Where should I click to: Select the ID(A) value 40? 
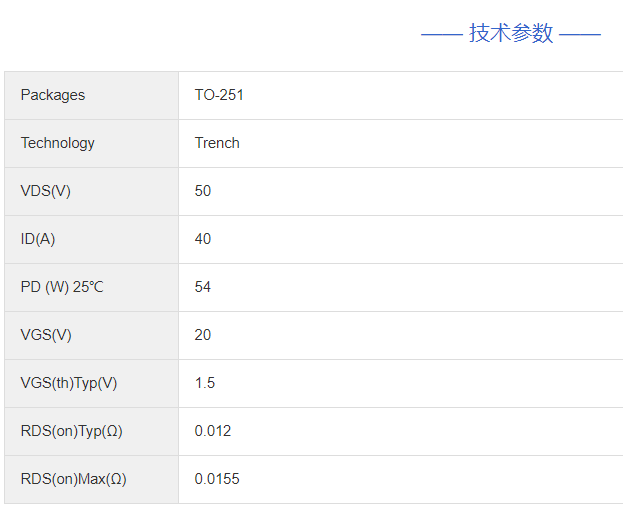point(203,239)
